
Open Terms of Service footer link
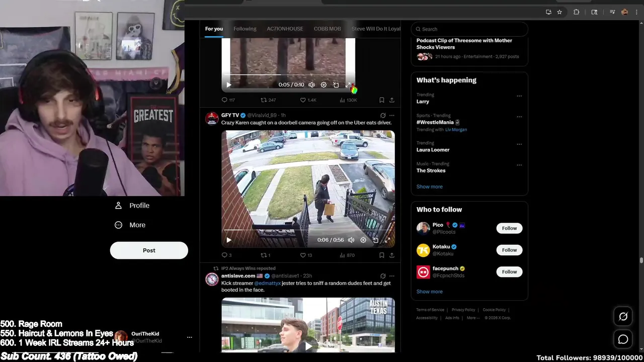430,310
